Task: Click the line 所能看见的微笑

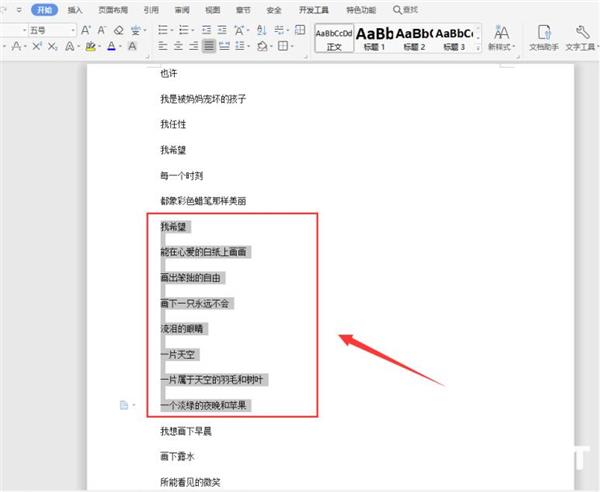Action: click(x=190, y=482)
